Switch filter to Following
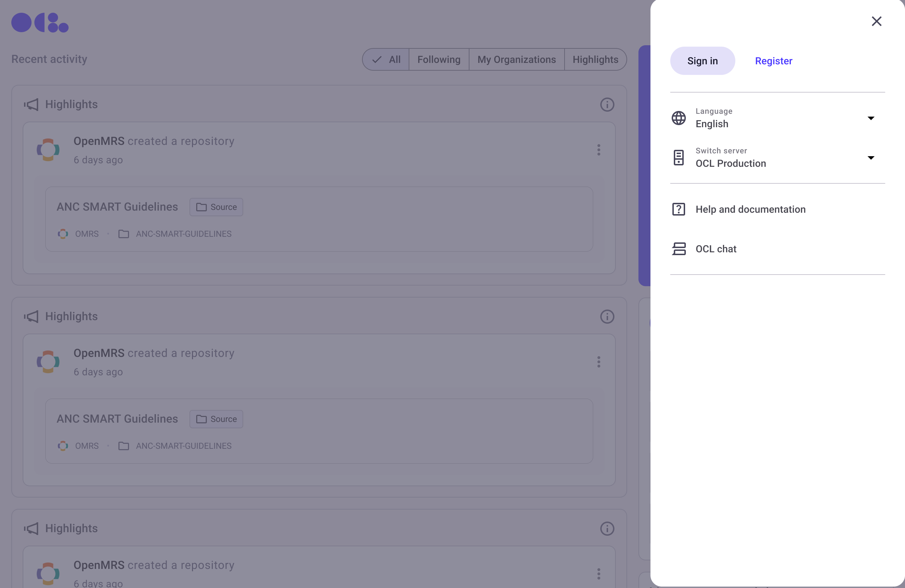The width and height of the screenshot is (905, 588). pyautogui.click(x=438, y=60)
